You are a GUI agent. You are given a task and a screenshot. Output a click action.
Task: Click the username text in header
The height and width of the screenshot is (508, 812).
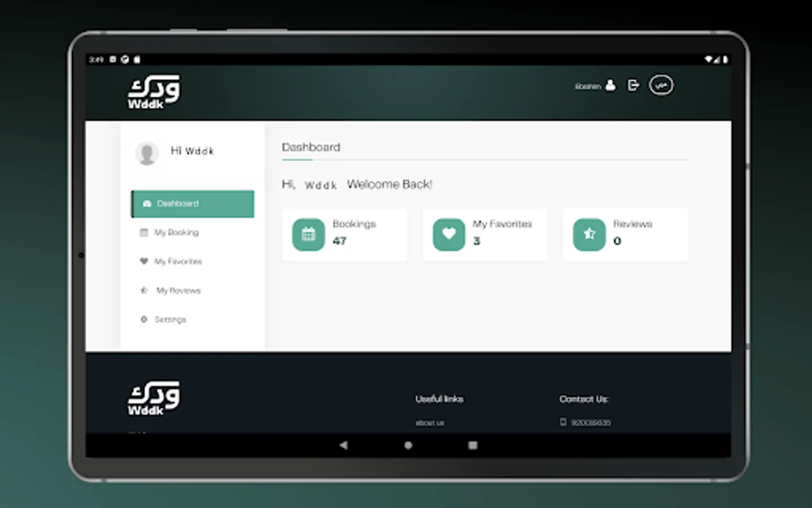(x=588, y=86)
